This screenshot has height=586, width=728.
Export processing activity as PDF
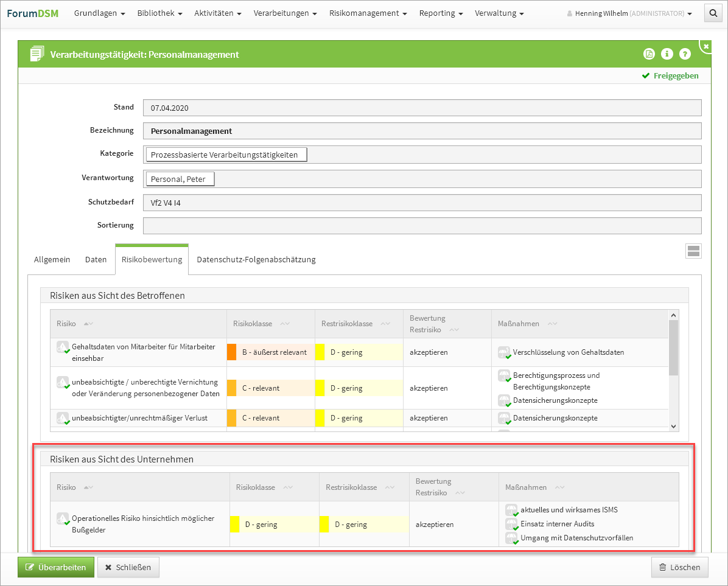pos(649,54)
